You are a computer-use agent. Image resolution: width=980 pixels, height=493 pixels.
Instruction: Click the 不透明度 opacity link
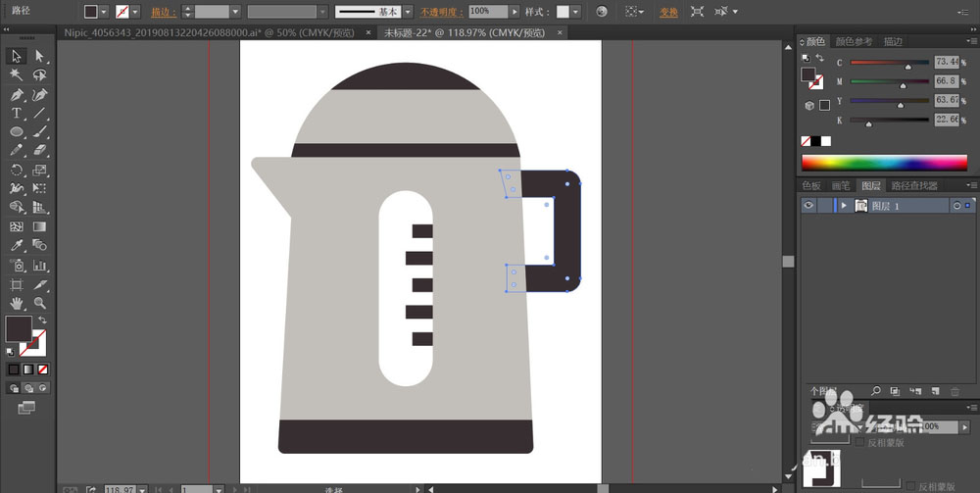click(441, 12)
